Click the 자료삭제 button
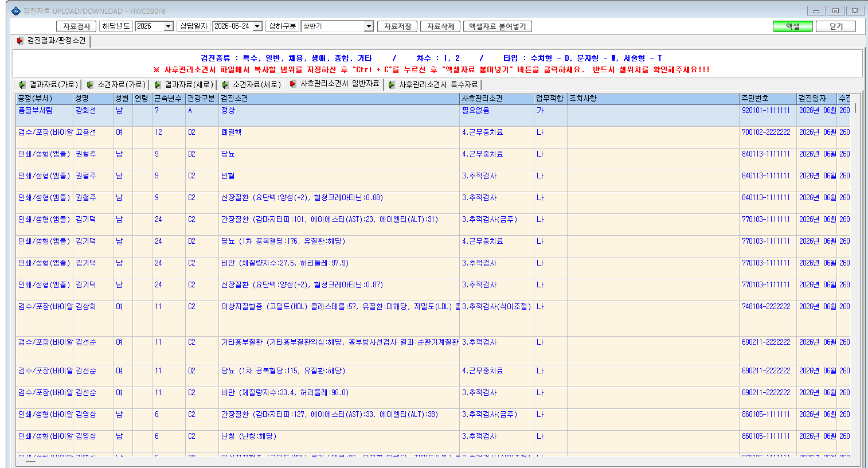Viewport: 868px width, 468px height. (x=440, y=26)
